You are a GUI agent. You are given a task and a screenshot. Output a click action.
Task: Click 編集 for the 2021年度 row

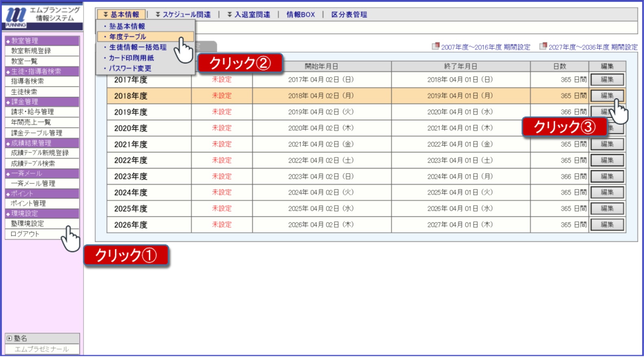pos(607,144)
